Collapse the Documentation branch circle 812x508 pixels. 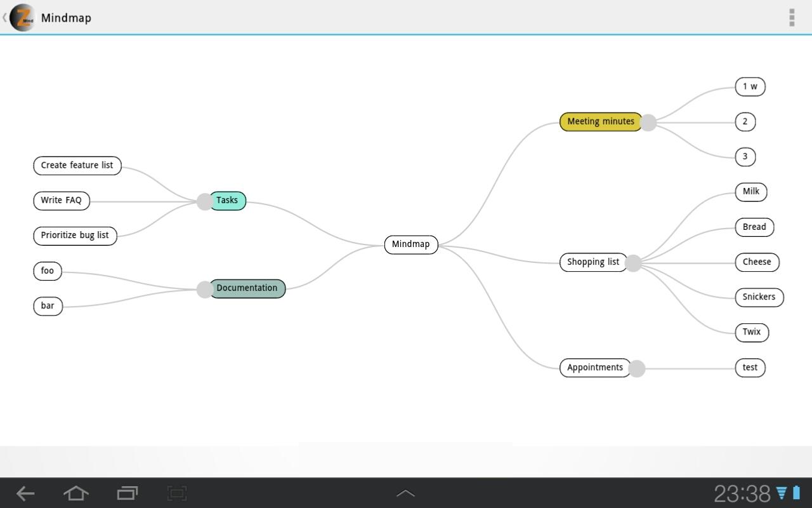coord(204,290)
